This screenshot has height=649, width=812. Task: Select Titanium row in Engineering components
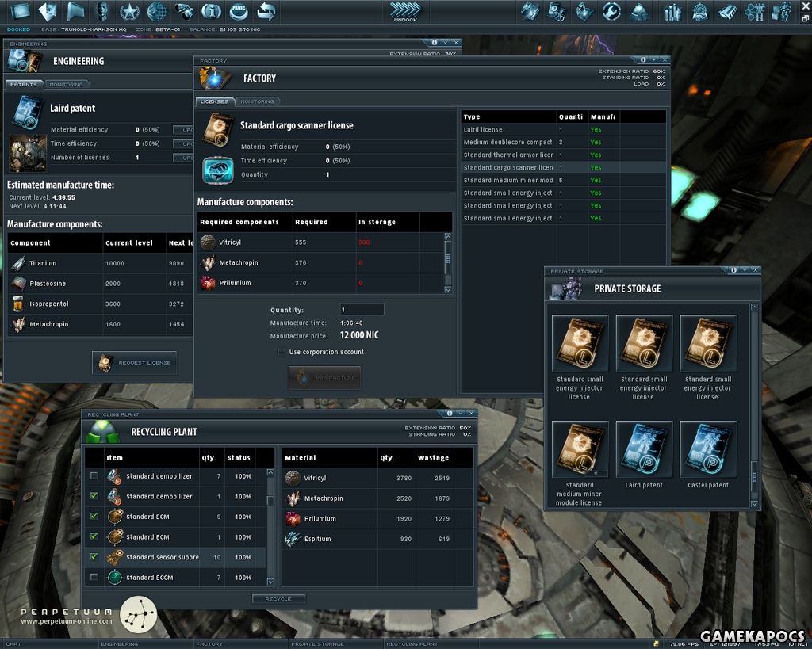coord(101,263)
